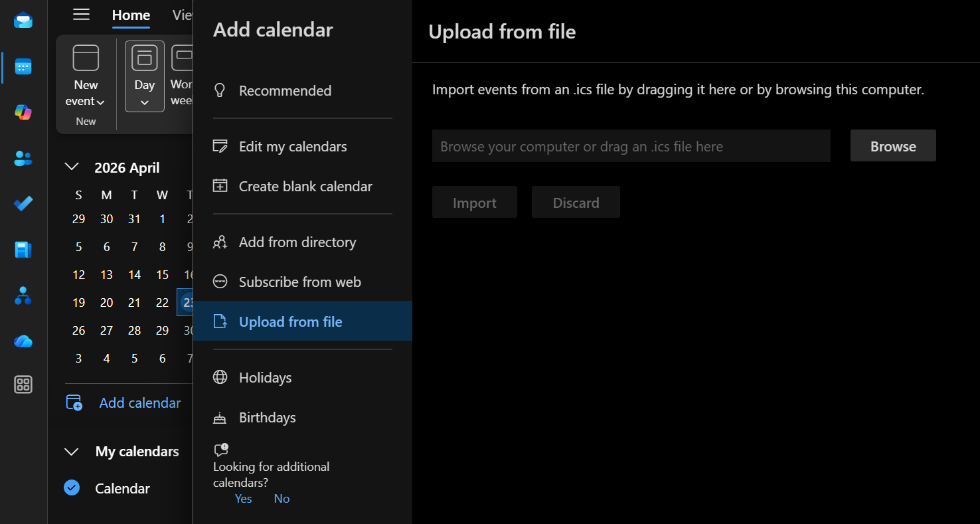Uncheck the Calendar checkbox under My calendars
This screenshot has width=980, height=524.
coord(72,488)
